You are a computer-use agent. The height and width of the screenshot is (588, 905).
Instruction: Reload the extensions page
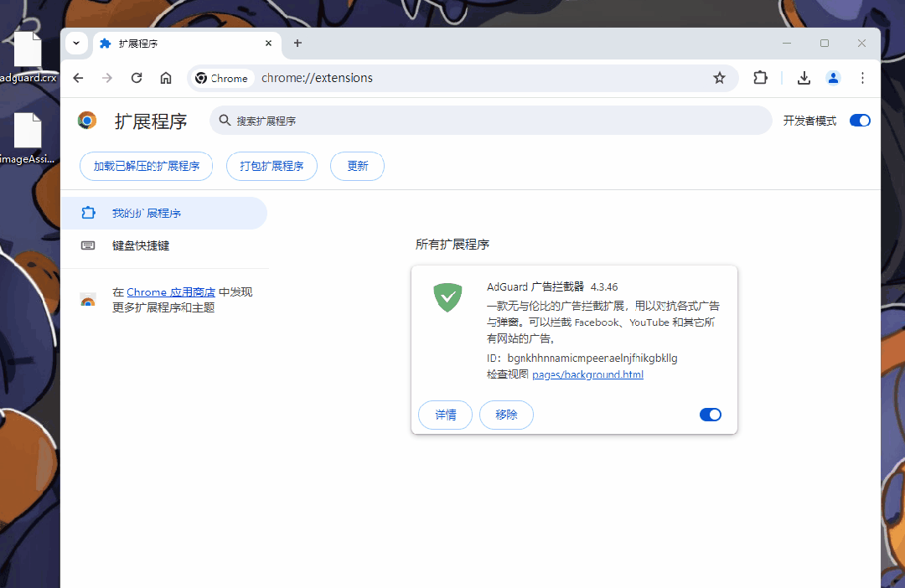coord(137,78)
